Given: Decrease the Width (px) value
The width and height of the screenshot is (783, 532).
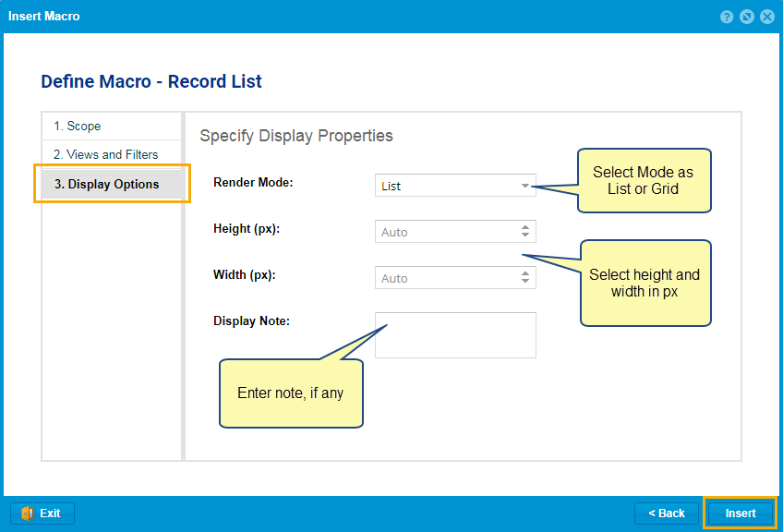Looking at the screenshot, I should point(525,281).
